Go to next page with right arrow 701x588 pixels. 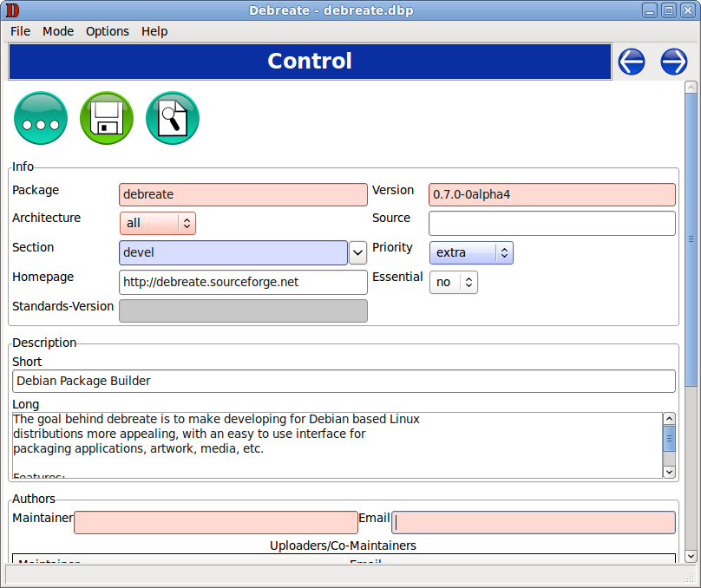(x=674, y=62)
